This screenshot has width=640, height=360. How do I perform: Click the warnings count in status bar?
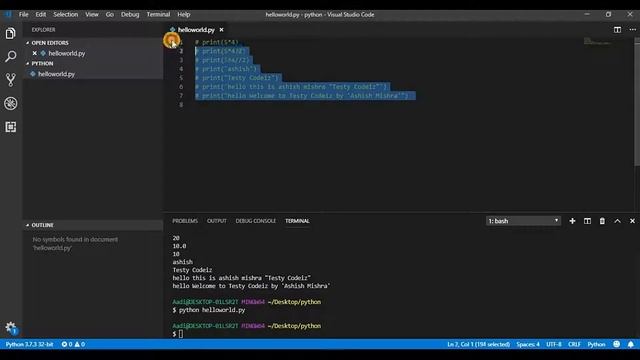pos(80,344)
